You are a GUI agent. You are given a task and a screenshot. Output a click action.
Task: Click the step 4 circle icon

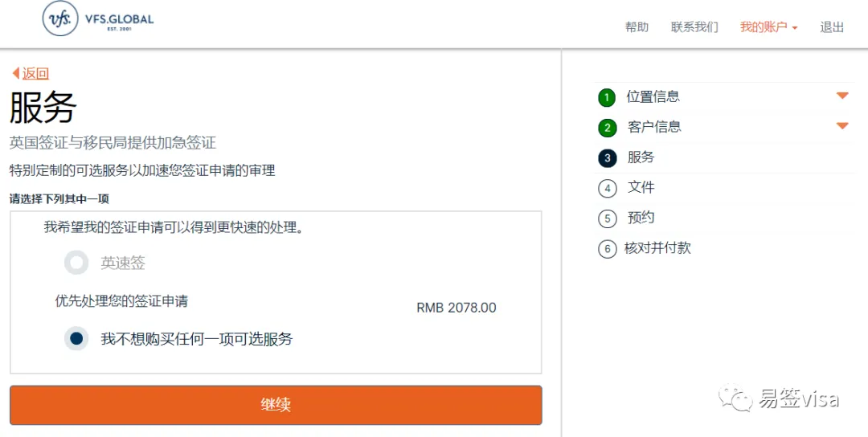[607, 189]
